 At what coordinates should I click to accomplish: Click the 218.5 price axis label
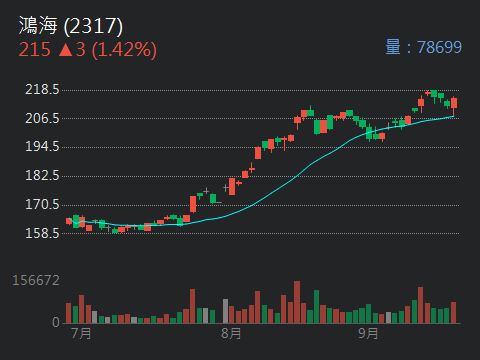coord(42,90)
